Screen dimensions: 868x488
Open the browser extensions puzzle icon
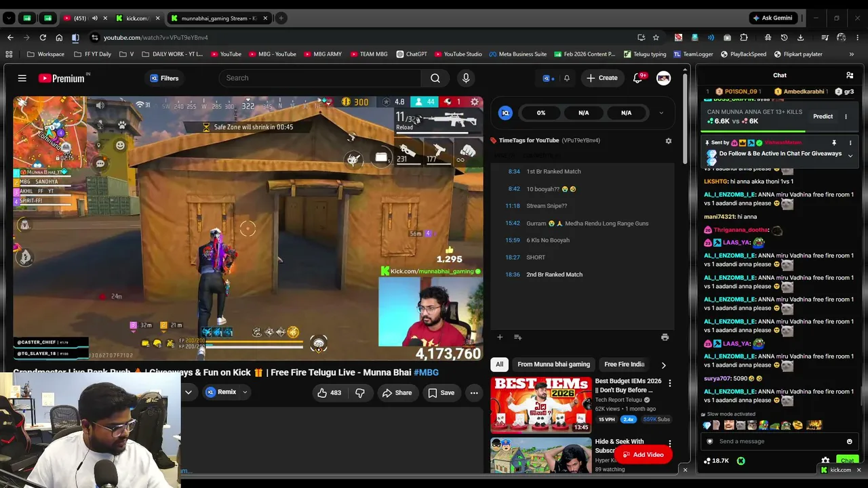[x=744, y=37]
